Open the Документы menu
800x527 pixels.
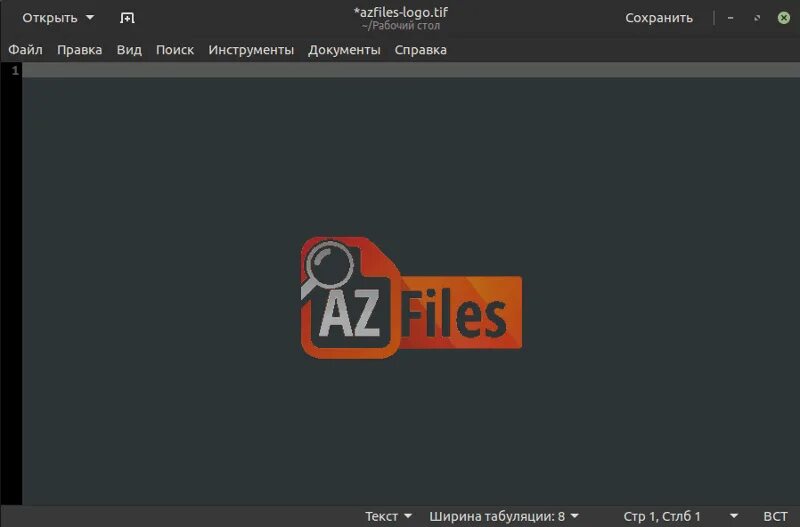[344, 49]
